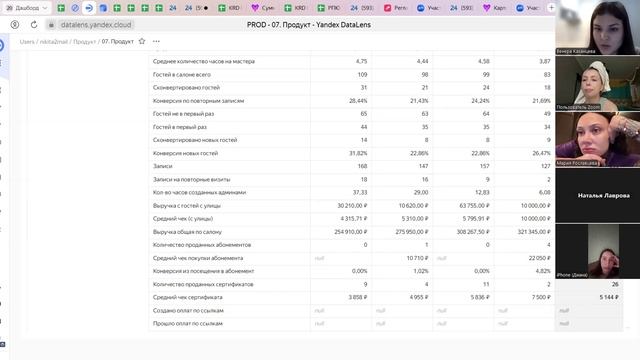Viewport: 640px width, 360px height.
Task: Click row label 'Конверсия новых гостей'
Action: coord(185,153)
